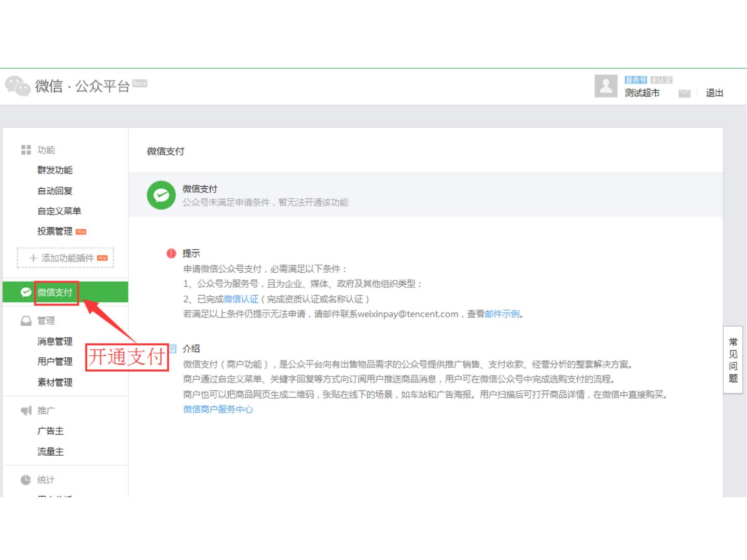Click the weixinpay@tencent.com email text

click(x=408, y=314)
